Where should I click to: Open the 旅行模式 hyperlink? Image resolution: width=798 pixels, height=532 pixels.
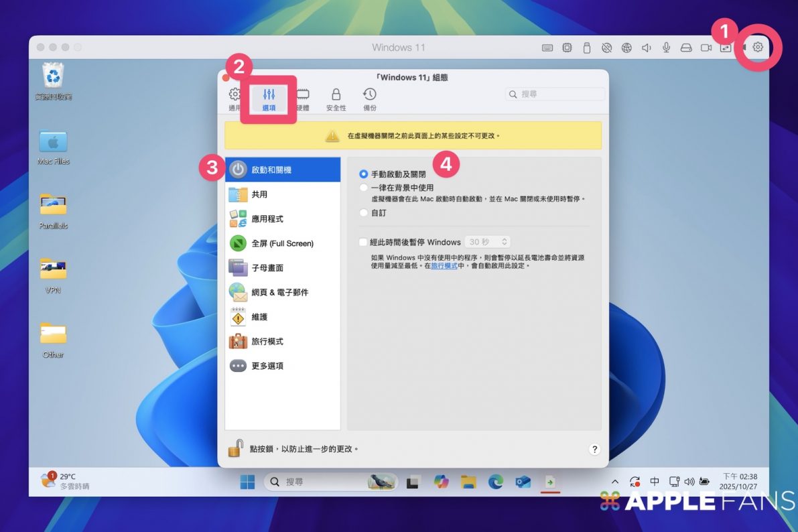pyautogui.click(x=444, y=266)
